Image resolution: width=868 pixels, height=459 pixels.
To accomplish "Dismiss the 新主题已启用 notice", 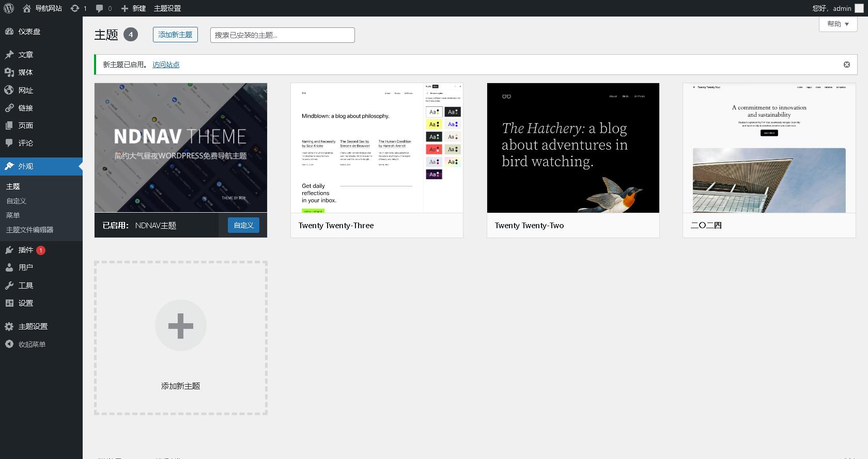I will point(847,65).
